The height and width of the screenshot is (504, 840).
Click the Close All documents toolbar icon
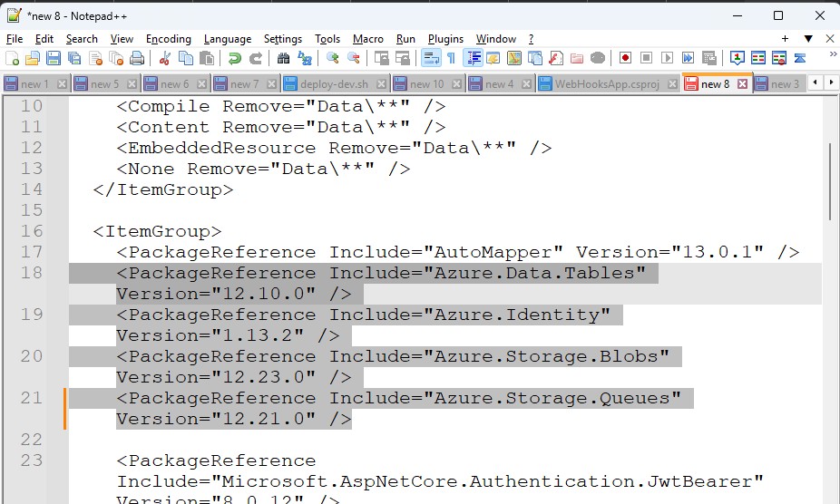[116, 58]
